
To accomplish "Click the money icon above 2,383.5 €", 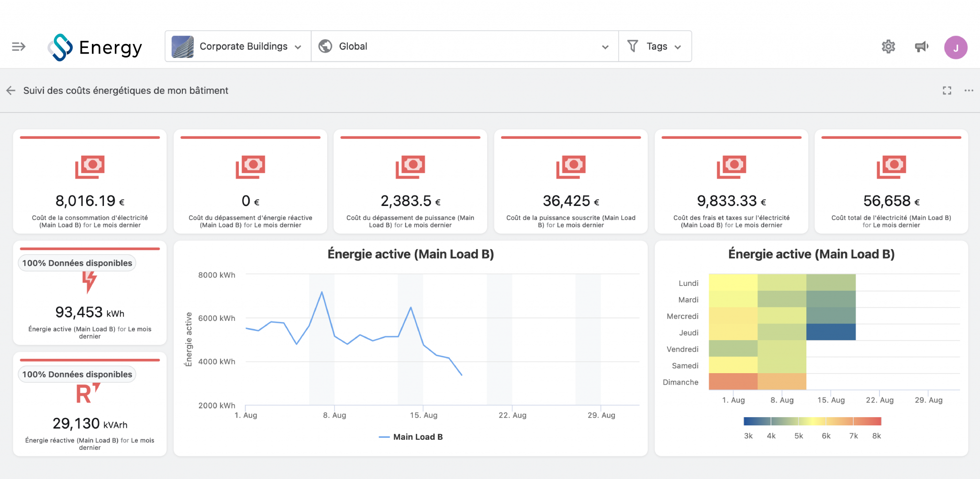I will point(410,167).
